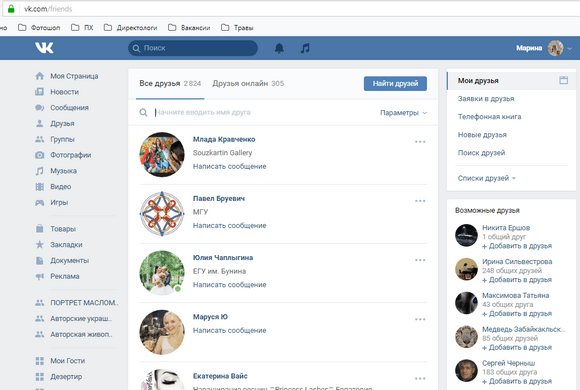580x390 pixels.
Task: Click the Моя Страница home icon
Action: tap(40, 76)
